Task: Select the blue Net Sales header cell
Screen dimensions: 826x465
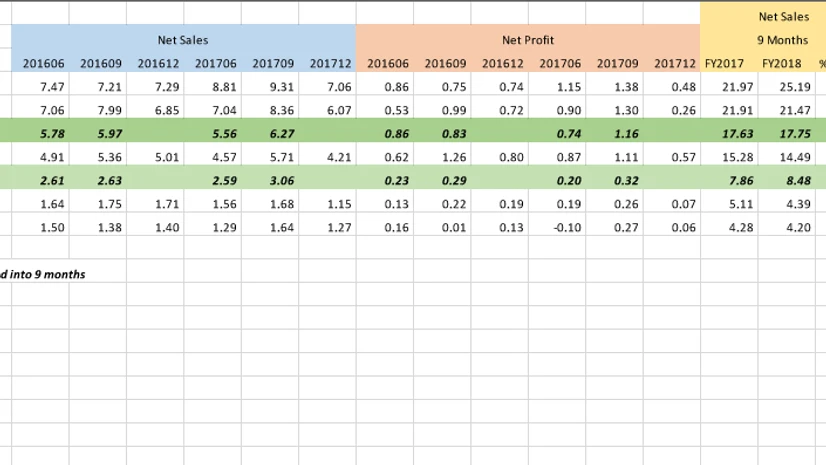Action: click(x=183, y=40)
